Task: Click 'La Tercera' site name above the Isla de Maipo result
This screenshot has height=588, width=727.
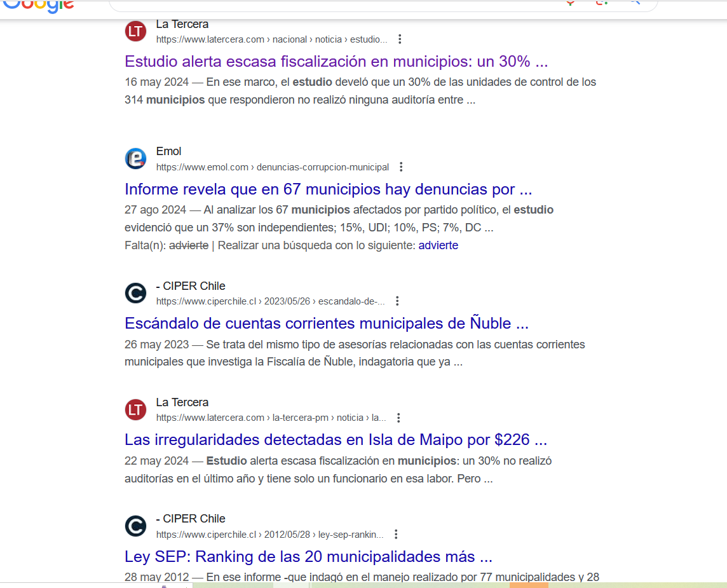Action: coord(182,402)
